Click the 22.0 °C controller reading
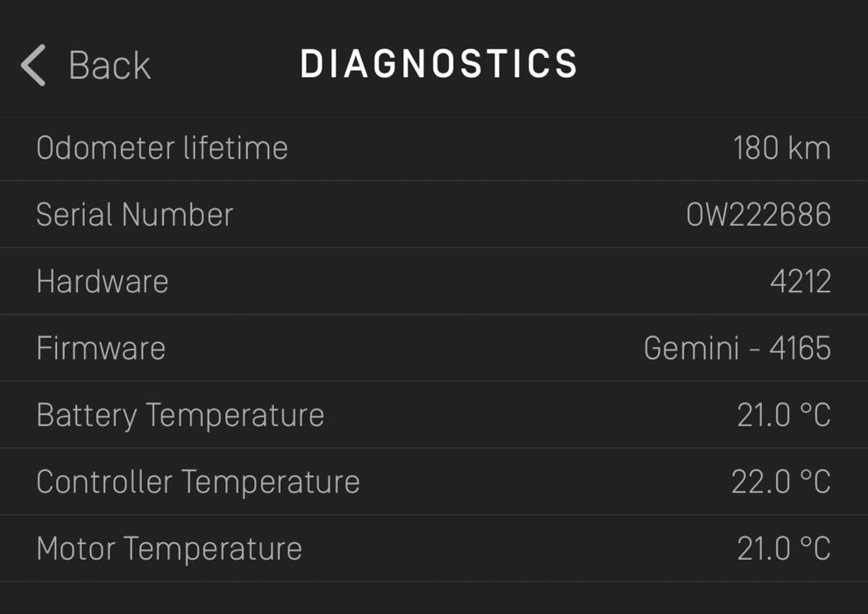 pos(780,482)
